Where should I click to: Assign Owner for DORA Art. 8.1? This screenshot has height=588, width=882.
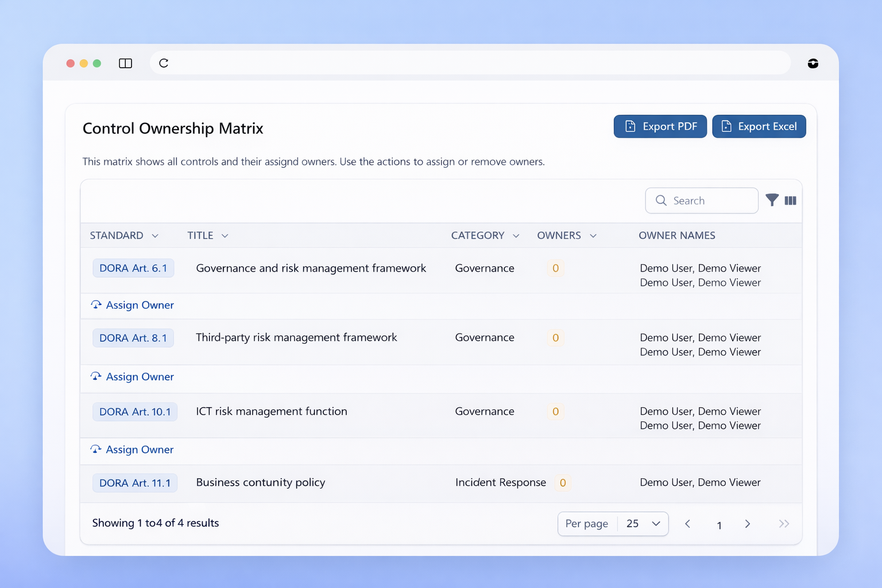pyautogui.click(x=133, y=377)
